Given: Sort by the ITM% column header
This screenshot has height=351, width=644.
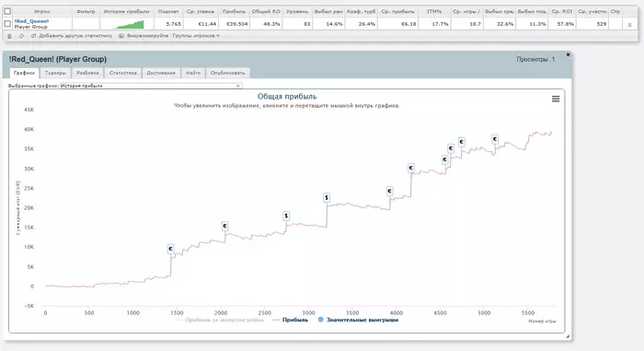Looking at the screenshot, I should (434, 12).
